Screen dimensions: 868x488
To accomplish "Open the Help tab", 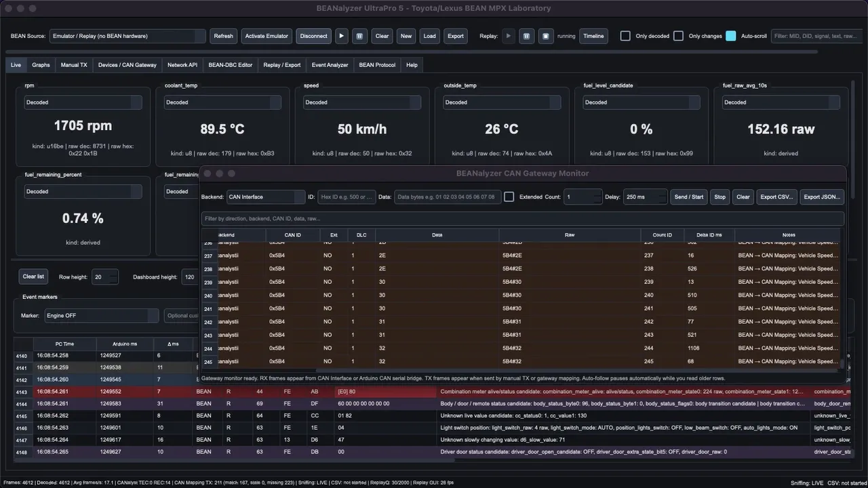I will click(x=412, y=65).
